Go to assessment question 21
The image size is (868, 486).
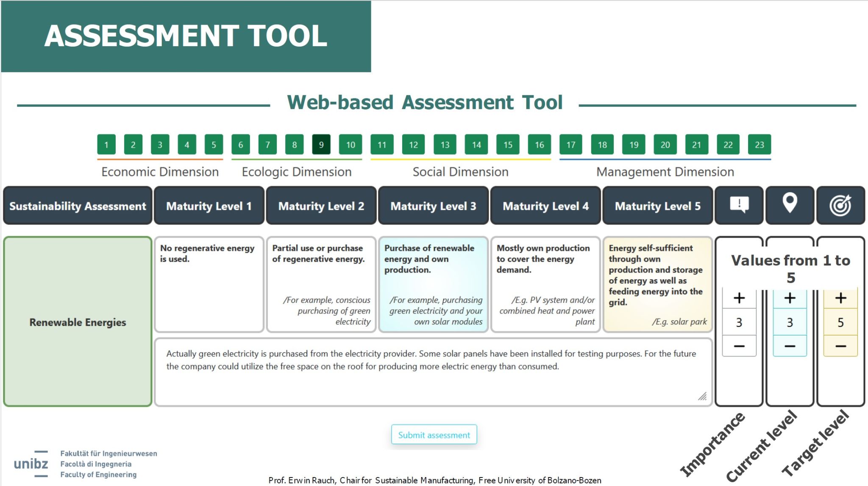pyautogui.click(x=697, y=145)
